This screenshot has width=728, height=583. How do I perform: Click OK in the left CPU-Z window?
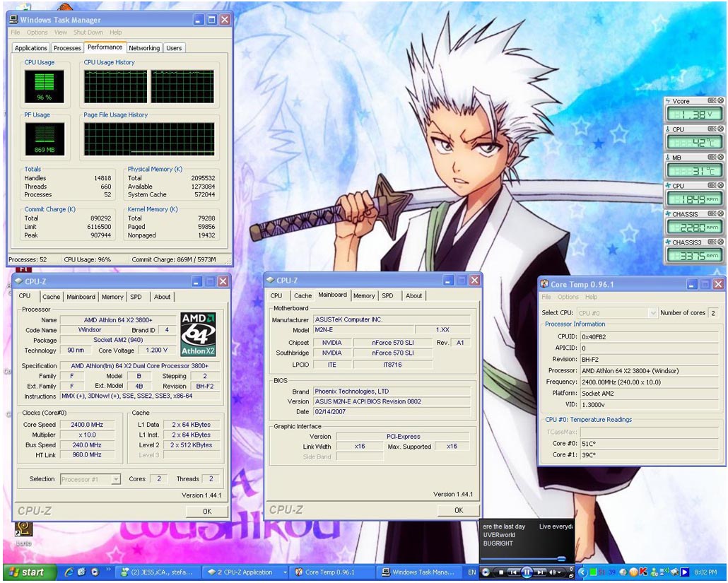pos(207,511)
